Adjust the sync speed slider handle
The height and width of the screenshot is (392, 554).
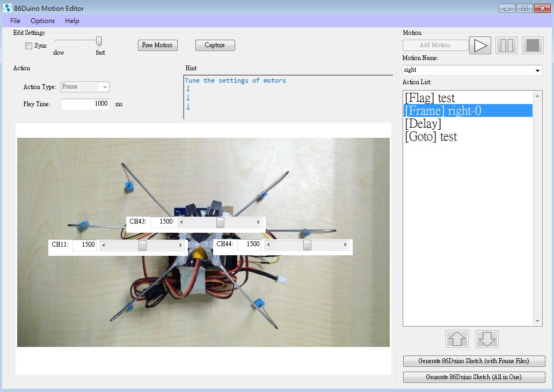[x=99, y=41]
